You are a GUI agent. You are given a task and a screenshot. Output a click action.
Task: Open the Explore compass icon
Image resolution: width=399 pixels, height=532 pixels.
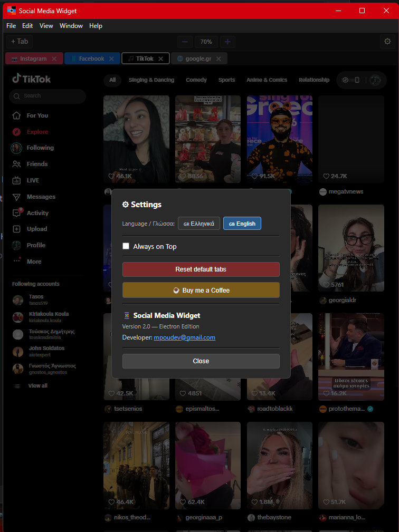(x=16, y=132)
